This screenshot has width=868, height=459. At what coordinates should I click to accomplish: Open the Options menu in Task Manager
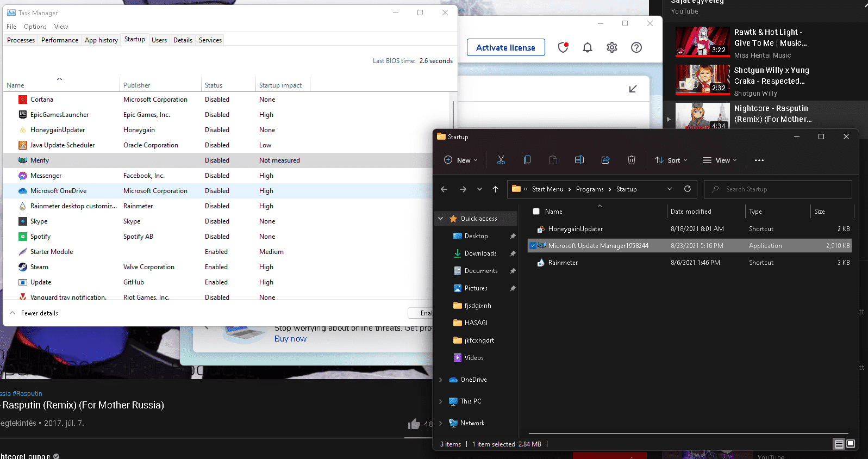pos(35,27)
